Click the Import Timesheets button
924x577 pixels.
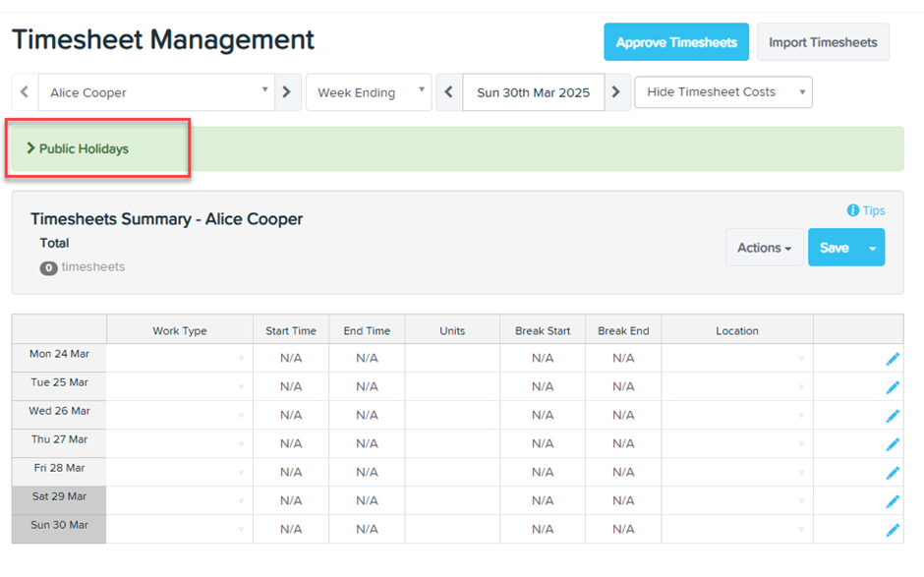tap(823, 42)
